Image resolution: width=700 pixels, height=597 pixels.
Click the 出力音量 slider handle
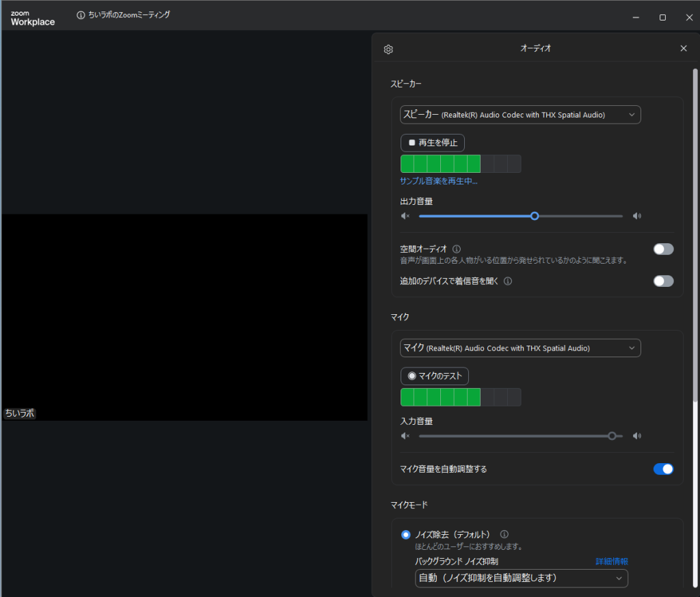click(x=535, y=216)
